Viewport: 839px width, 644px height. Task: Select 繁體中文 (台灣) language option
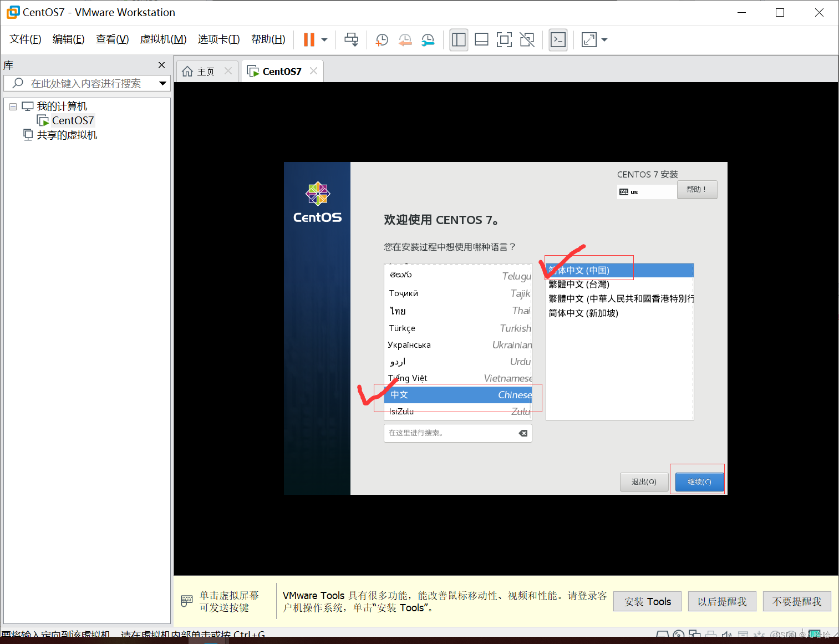pyautogui.click(x=579, y=284)
